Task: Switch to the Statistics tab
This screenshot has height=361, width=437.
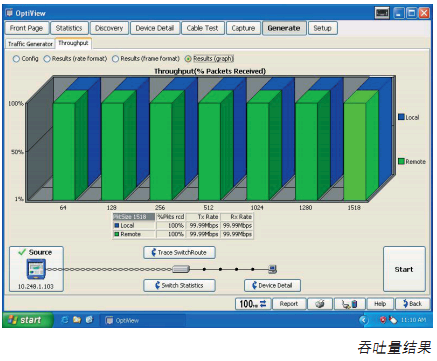Action: [x=69, y=28]
